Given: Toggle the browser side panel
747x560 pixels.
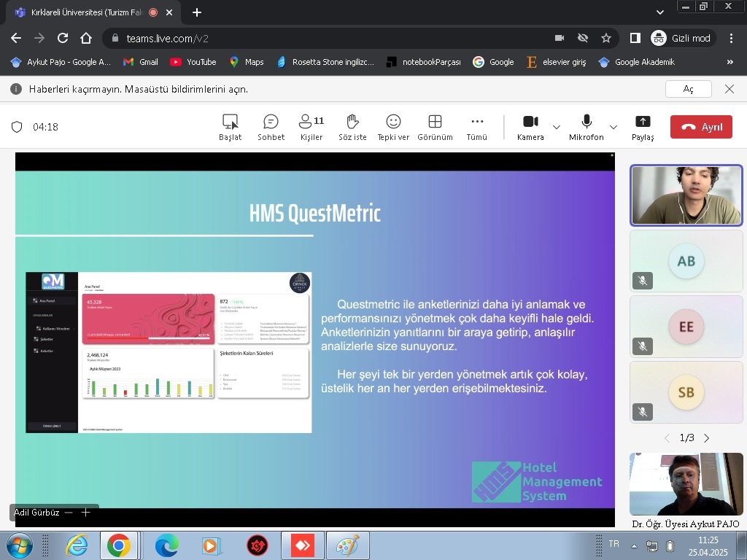Looking at the screenshot, I should coord(635,38).
